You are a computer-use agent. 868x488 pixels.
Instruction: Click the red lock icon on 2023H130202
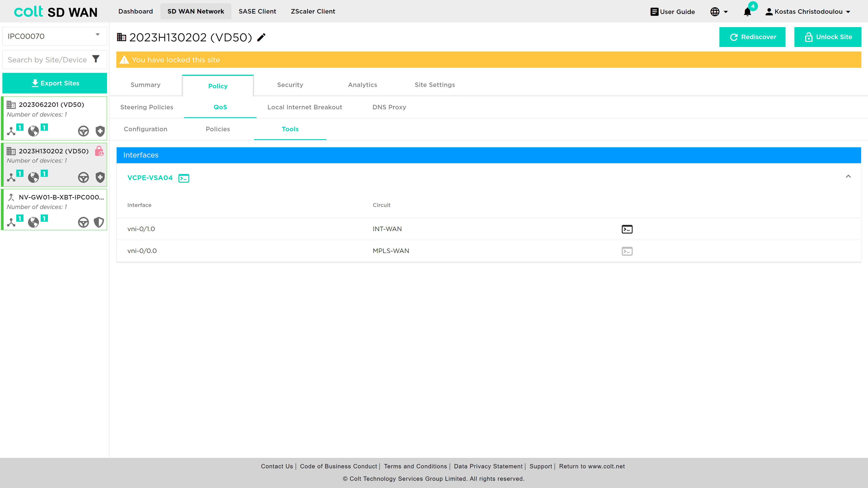99,151
